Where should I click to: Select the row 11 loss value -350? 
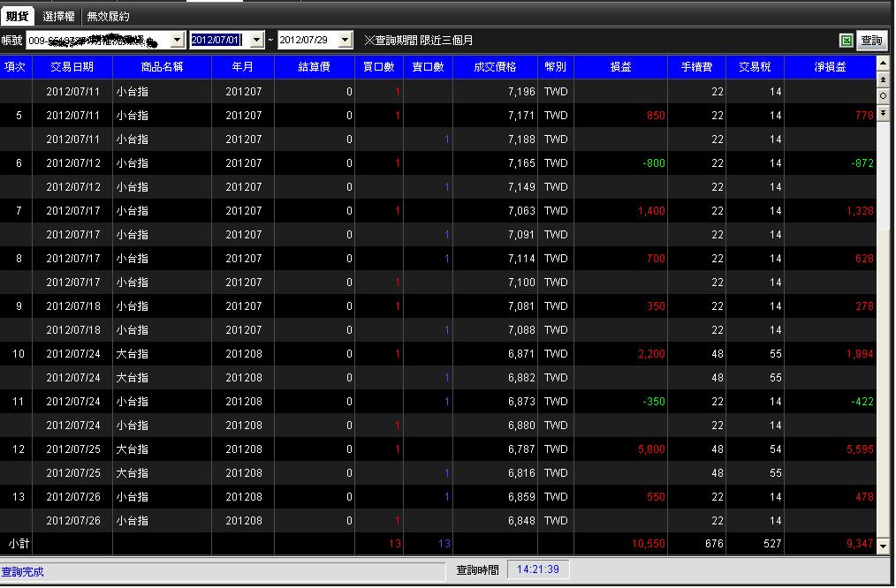tap(654, 402)
